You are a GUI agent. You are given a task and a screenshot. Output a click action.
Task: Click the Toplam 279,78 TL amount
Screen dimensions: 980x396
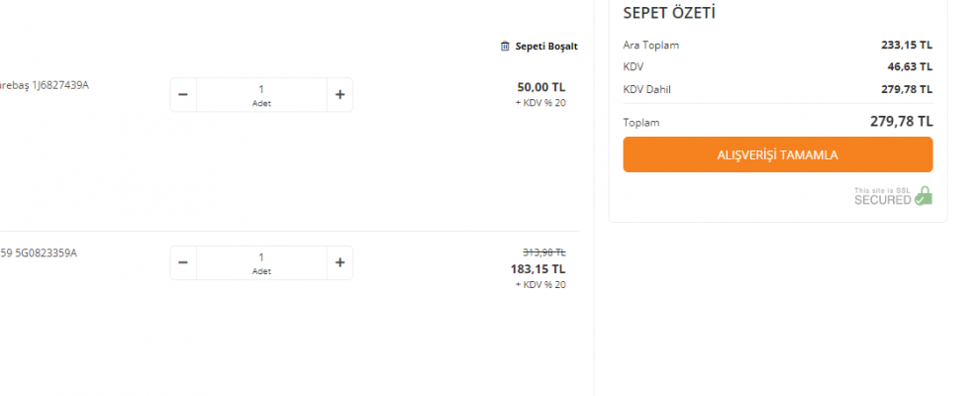coord(901,122)
